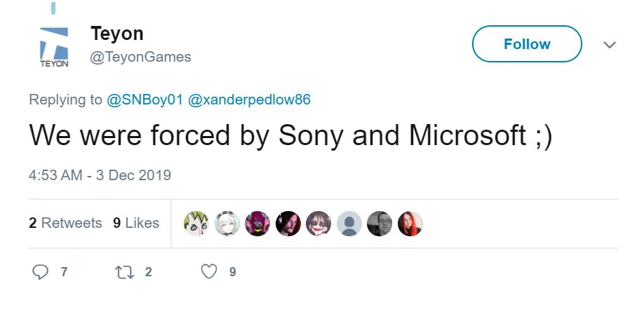
Task: Click the green-haired cartoon liker avatar
Action: point(196,224)
